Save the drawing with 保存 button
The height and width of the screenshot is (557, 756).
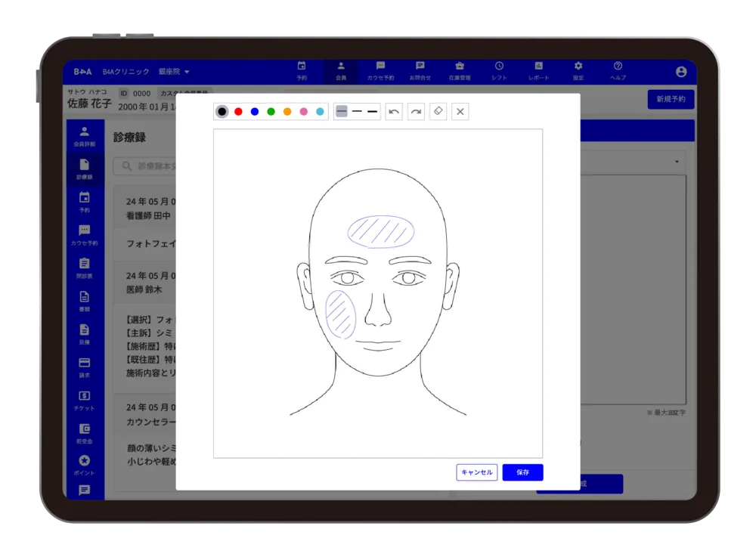[522, 472]
